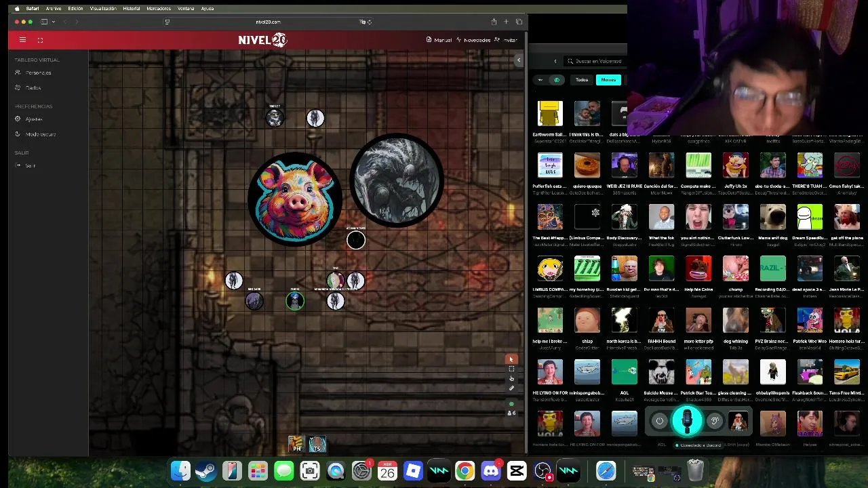868x488 pixels.
Task: Open the Marcadores menu
Action: click(x=159, y=9)
